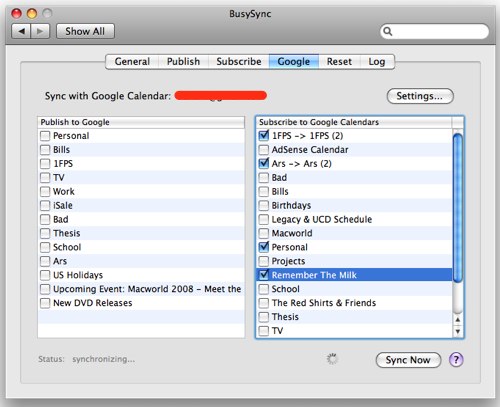This screenshot has width=500, height=407.
Task: Click the Subscribe to Google Calendars header
Action: tap(355, 122)
